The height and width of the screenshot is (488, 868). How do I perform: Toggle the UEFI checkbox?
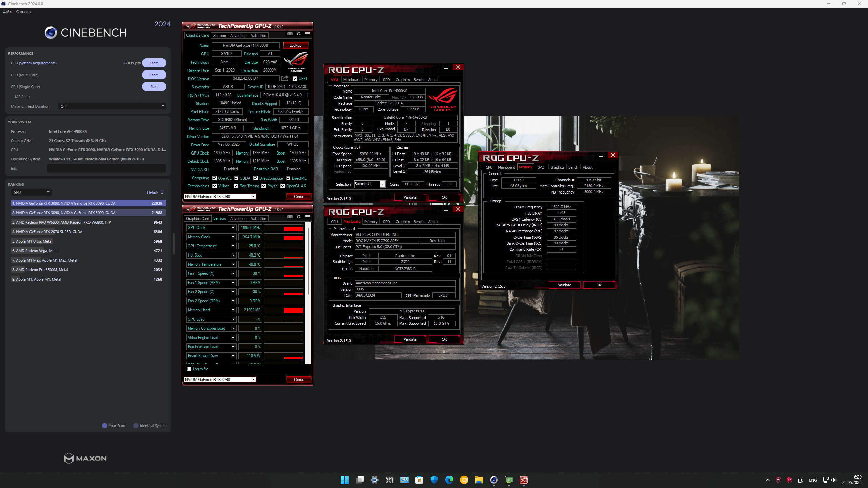(x=295, y=79)
